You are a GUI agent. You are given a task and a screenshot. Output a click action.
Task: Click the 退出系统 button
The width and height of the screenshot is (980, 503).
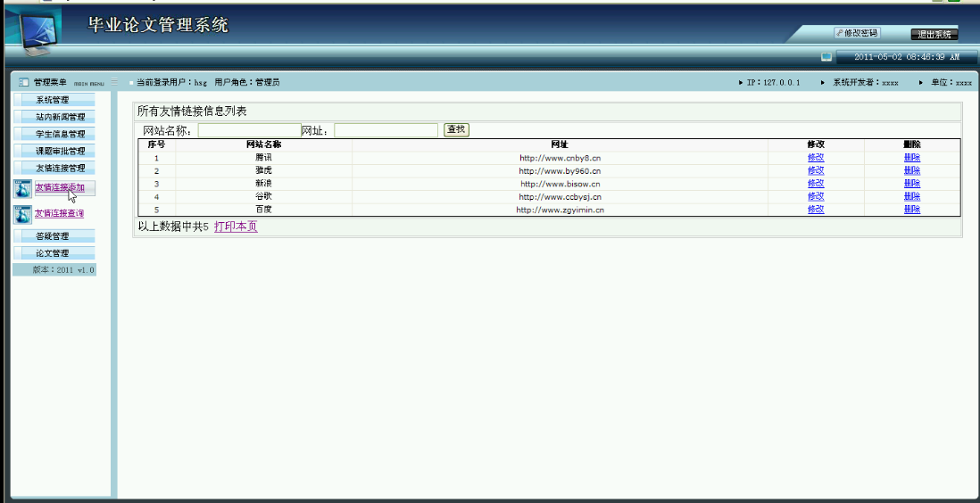click(x=934, y=35)
